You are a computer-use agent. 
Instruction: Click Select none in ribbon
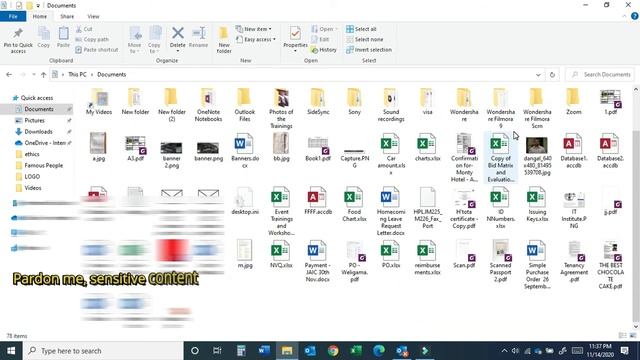364,40
